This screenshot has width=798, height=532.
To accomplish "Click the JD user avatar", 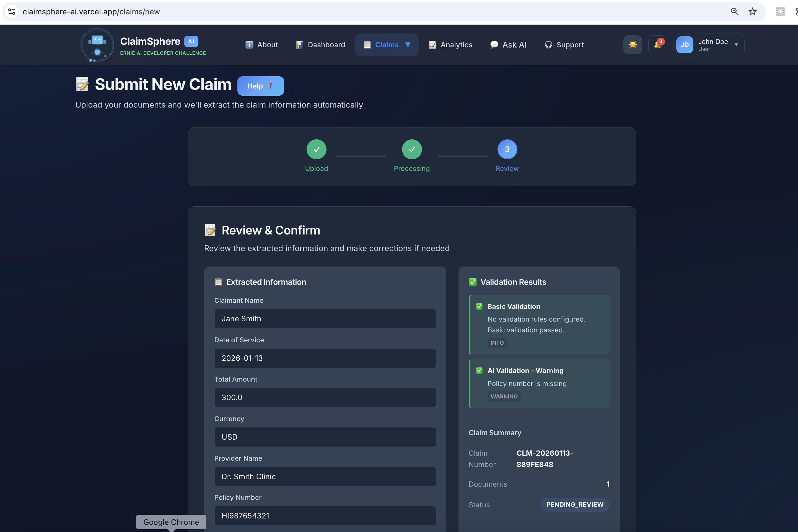I will click(684, 45).
